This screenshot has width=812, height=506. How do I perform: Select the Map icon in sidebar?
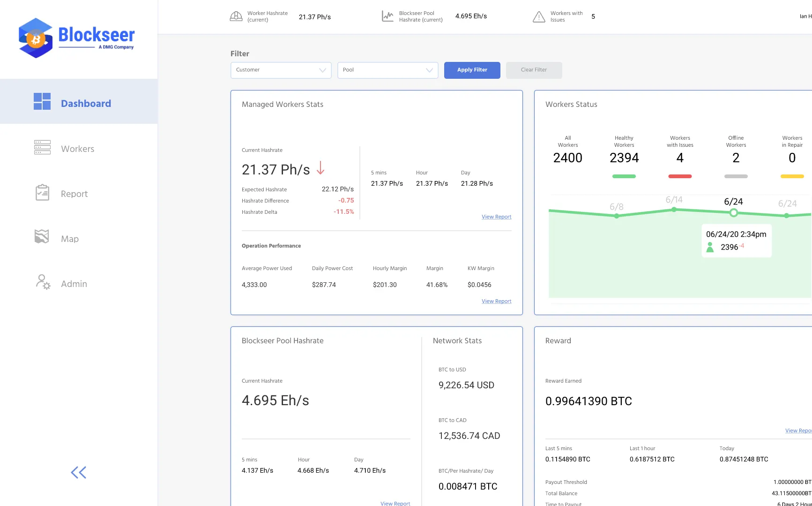[x=42, y=237]
